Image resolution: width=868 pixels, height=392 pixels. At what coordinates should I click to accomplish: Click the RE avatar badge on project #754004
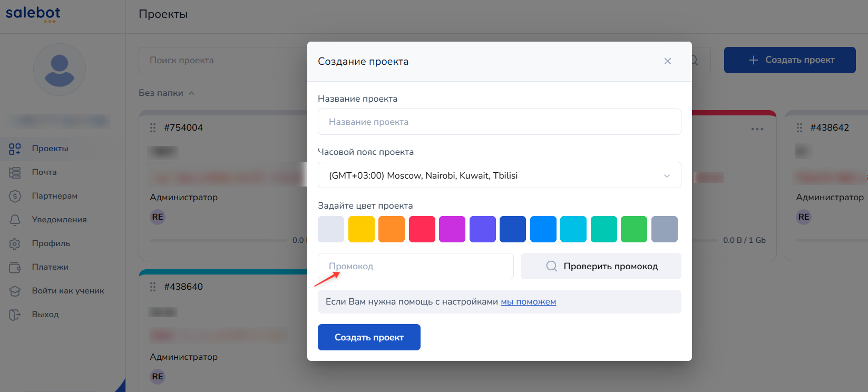click(158, 217)
